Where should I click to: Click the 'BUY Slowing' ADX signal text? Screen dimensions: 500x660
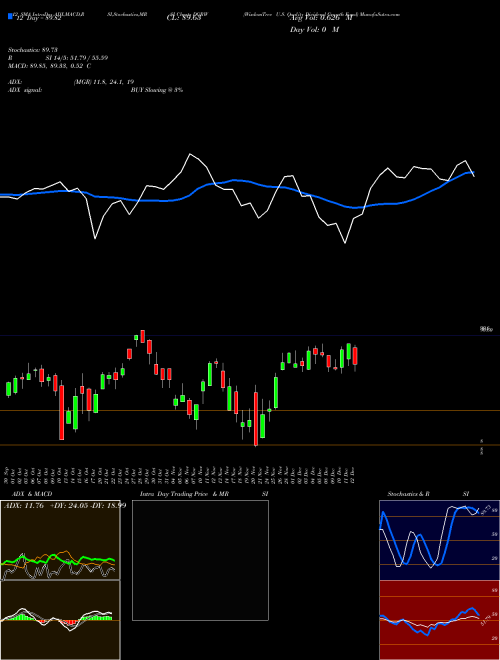(x=157, y=90)
